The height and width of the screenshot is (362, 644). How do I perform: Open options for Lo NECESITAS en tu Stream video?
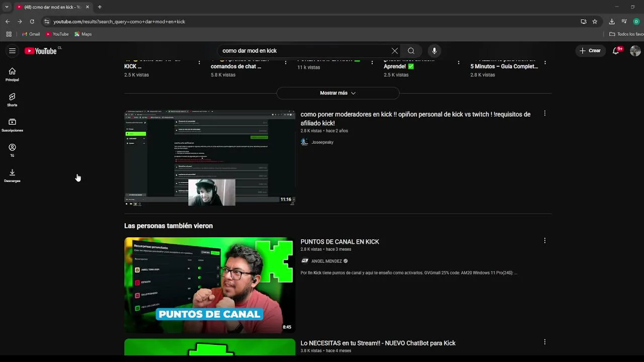coord(544,342)
